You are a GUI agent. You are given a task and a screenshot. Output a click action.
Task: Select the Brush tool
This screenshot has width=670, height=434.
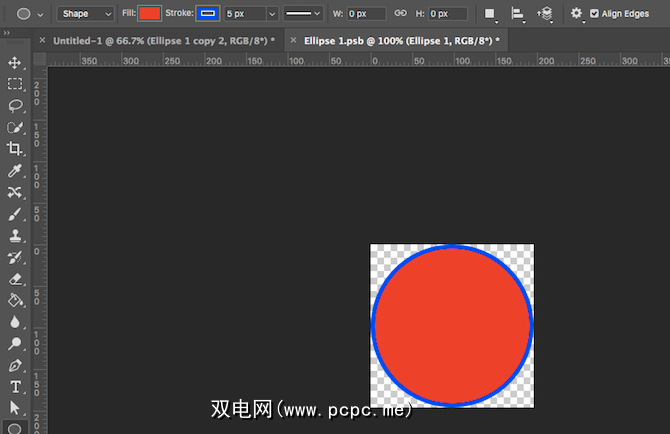(15, 214)
